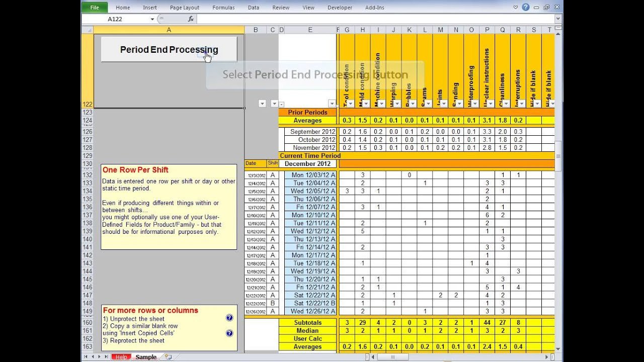Select column A header
This screenshot has width=644, height=362.
(169, 30)
